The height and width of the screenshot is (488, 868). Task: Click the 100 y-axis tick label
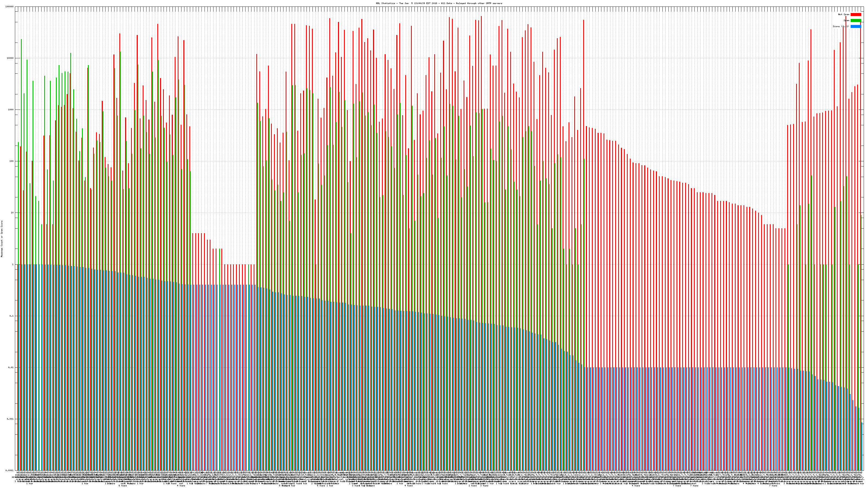click(12, 161)
